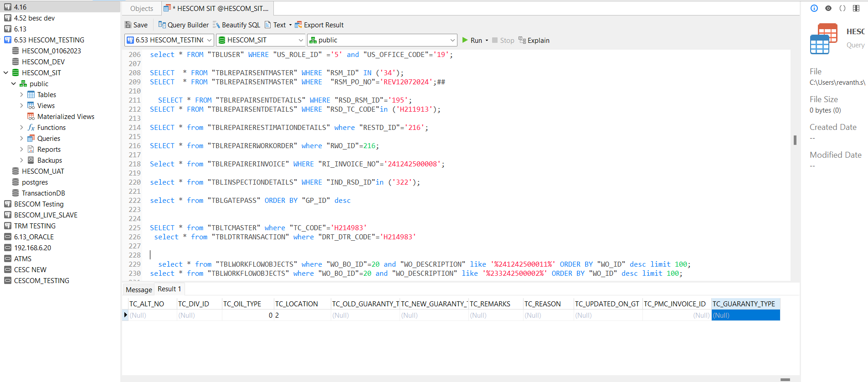The width and height of the screenshot is (868, 382).
Task: Collapse the HESCOM_SIT database node
Action: [6, 72]
